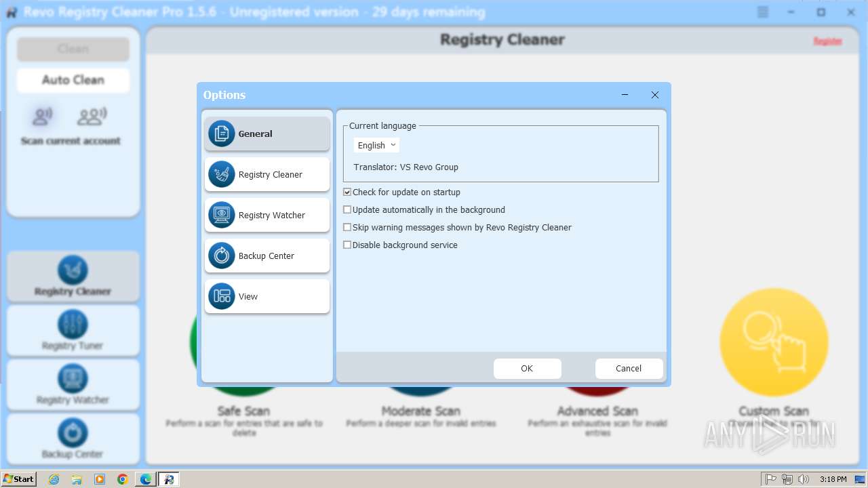Open Registry Watcher in main sidebar

(x=73, y=385)
